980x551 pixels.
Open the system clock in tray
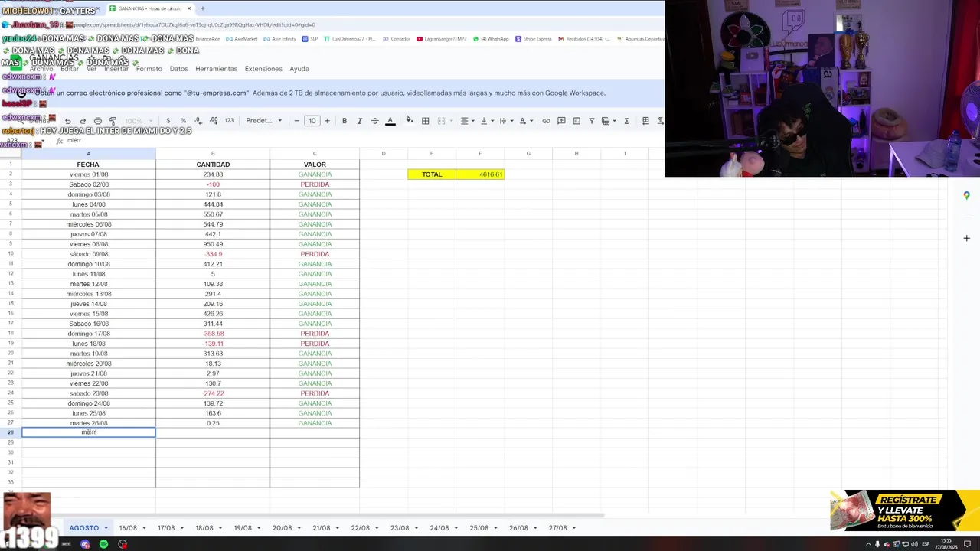(947, 544)
